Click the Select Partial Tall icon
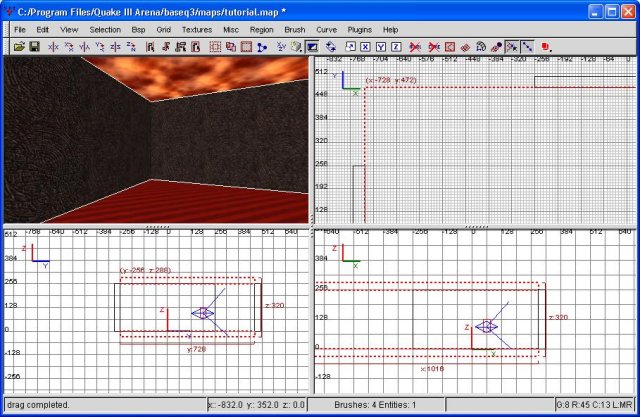Viewport: 640px width, 417px height. 180,47
